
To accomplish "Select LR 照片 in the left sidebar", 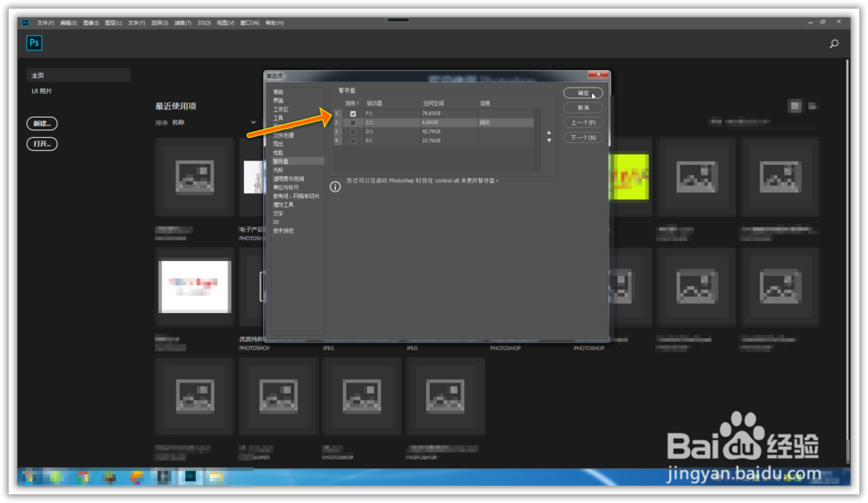I will click(x=42, y=91).
